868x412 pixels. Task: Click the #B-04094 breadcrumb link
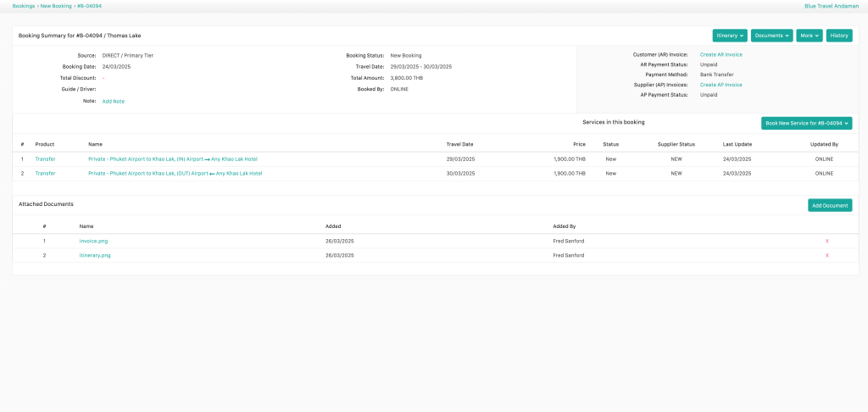point(90,6)
